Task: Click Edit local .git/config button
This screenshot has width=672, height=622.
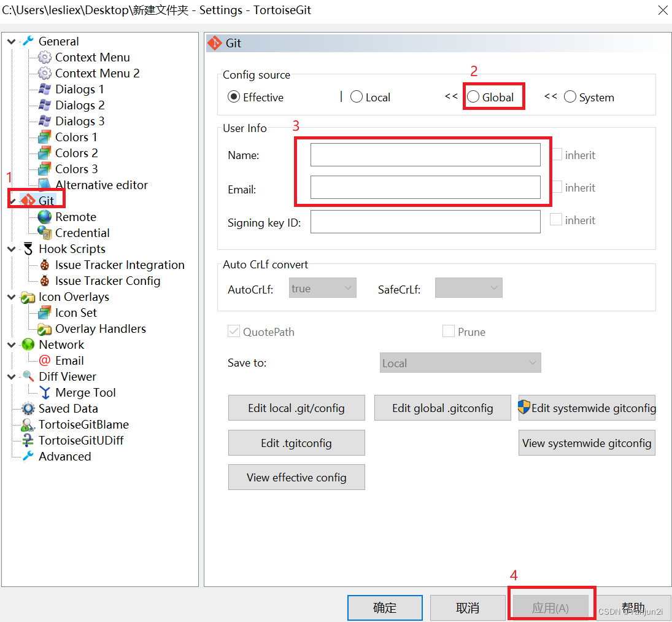Action: coord(296,408)
